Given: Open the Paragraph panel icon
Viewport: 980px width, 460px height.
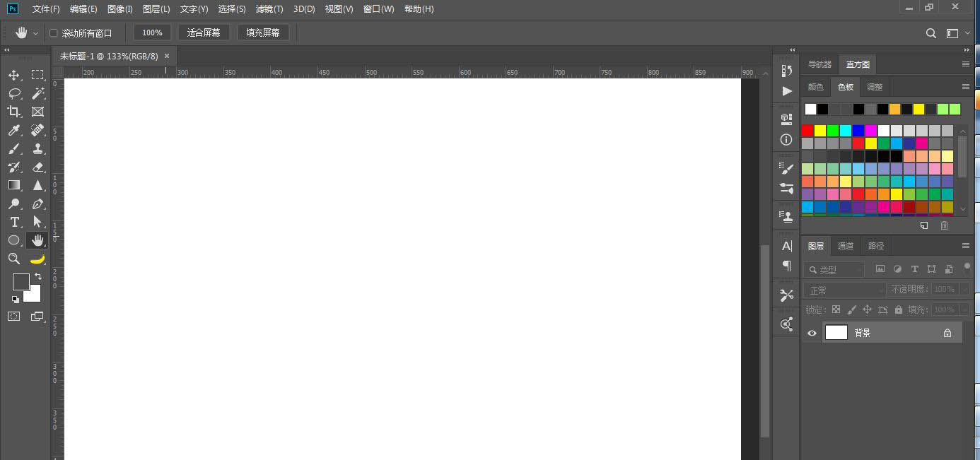Looking at the screenshot, I should 786,266.
